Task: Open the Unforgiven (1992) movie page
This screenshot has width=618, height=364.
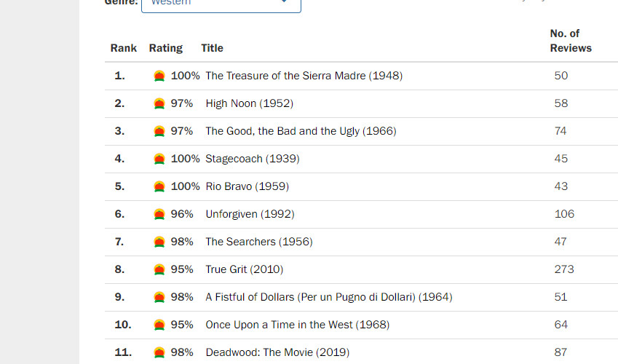Action: (250, 214)
